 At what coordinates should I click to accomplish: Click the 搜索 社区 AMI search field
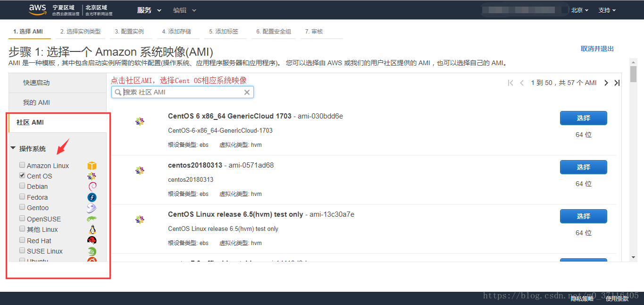point(183,92)
